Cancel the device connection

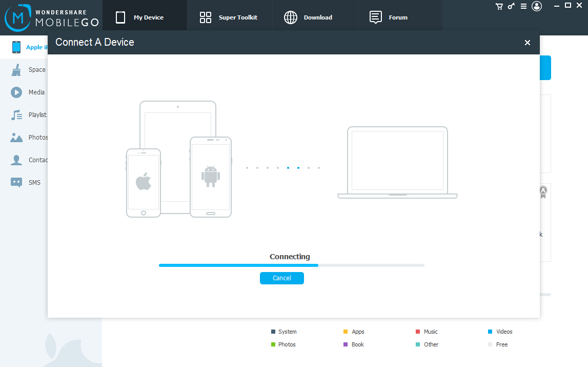(281, 278)
